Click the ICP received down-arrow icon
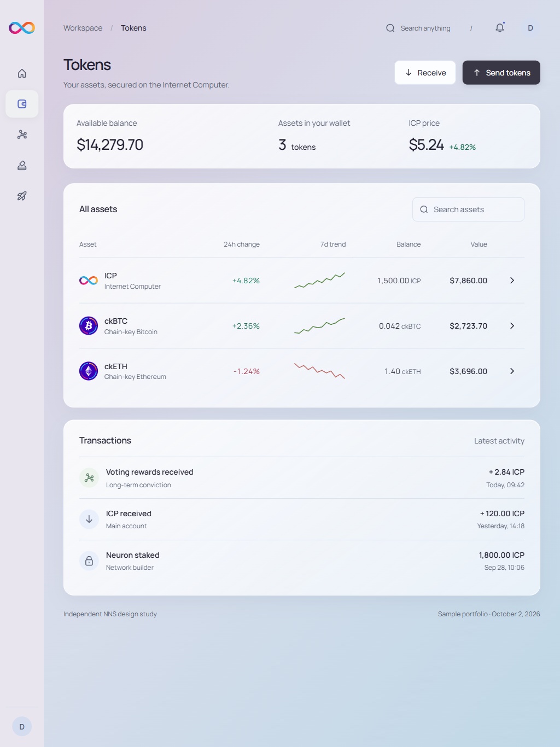The image size is (560, 747). tap(89, 520)
